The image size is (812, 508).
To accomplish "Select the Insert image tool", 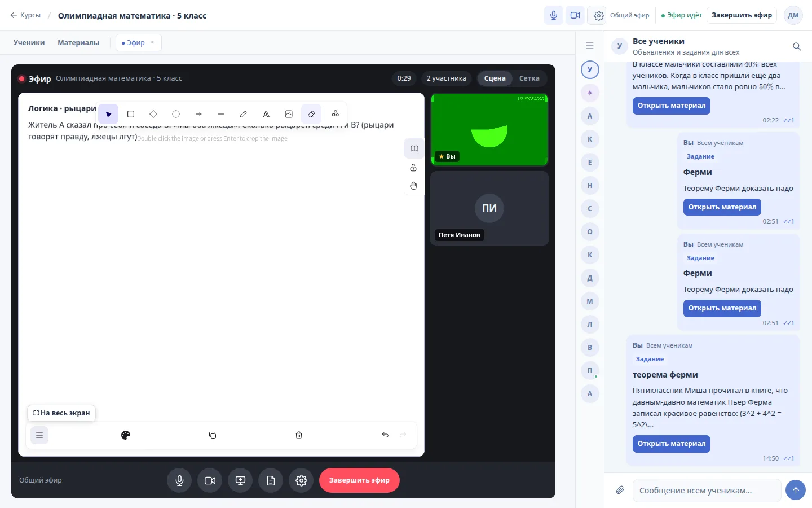I will [x=289, y=114].
